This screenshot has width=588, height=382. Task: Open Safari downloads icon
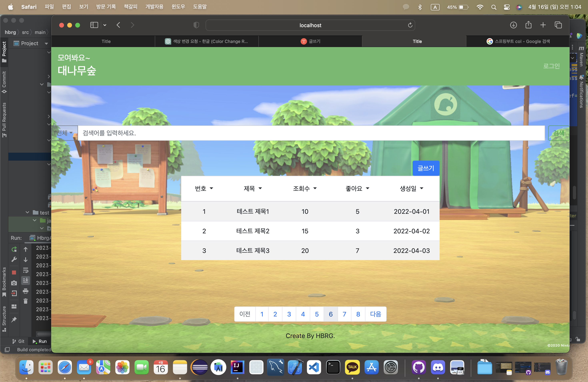click(513, 25)
